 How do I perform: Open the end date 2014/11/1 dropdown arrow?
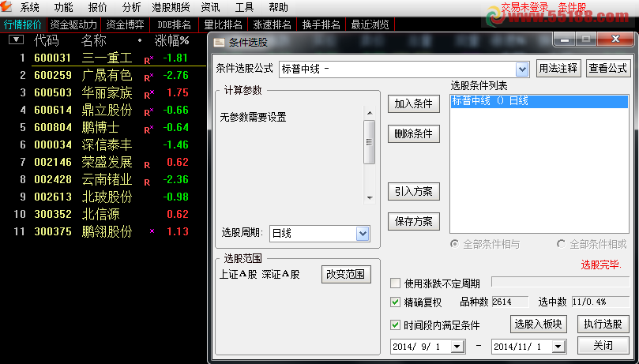(558, 347)
